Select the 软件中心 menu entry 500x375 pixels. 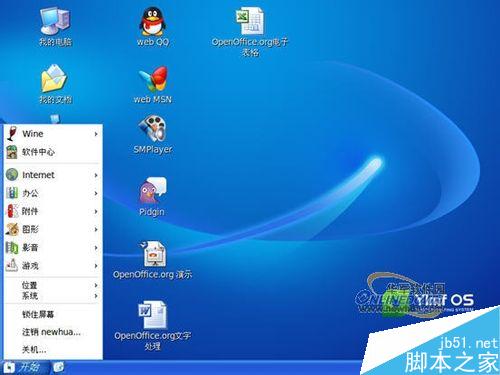pyautogui.click(x=53, y=152)
